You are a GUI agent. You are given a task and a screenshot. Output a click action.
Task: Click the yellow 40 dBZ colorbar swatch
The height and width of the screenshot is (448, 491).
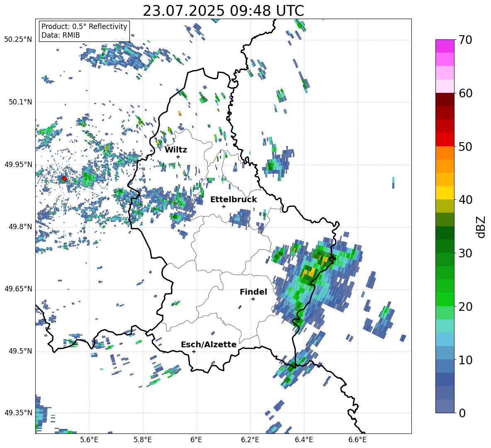pyautogui.click(x=445, y=193)
